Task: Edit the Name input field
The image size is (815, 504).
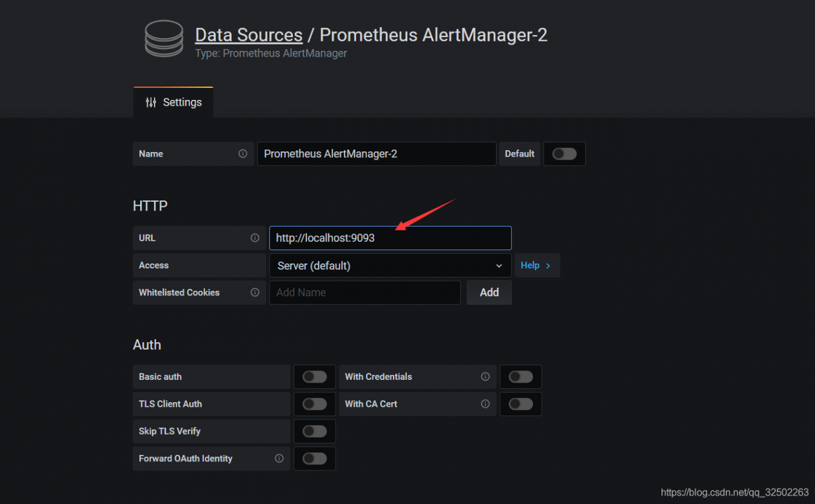Action: 376,154
